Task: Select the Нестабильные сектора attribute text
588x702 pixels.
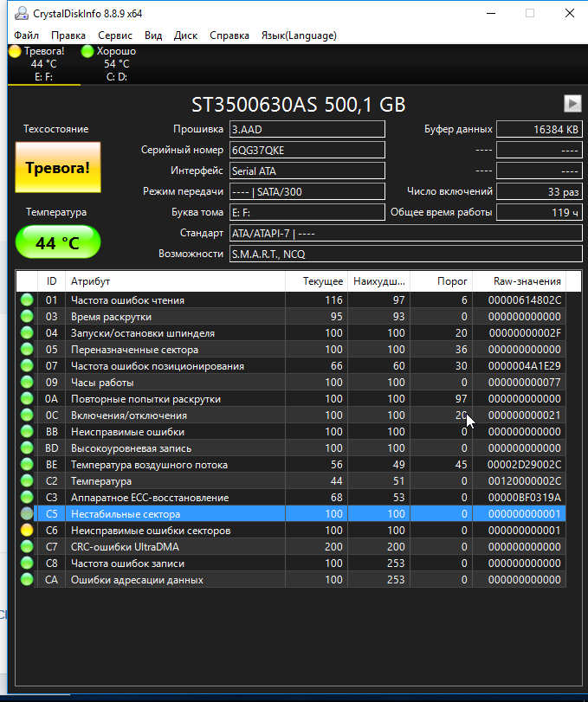Action: 126,514
